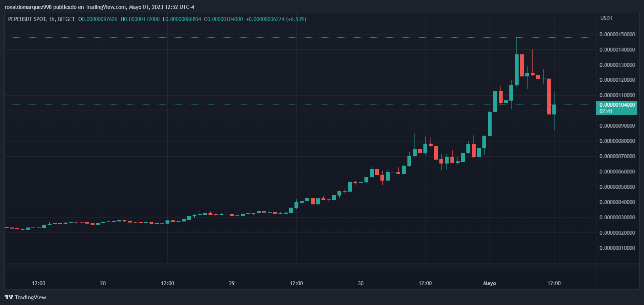
Task: Click price axis label 0.00000050000
Action: pyautogui.click(x=617, y=187)
